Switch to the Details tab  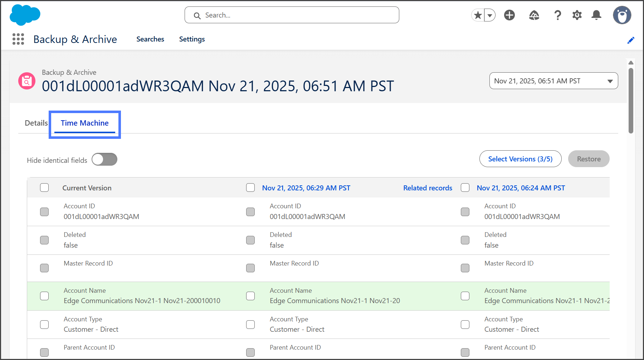[x=36, y=123]
